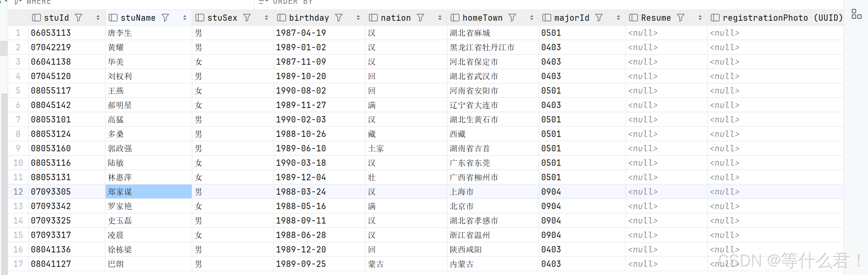Open the filter for Resume column

pyautogui.click(x=681, y=18)
